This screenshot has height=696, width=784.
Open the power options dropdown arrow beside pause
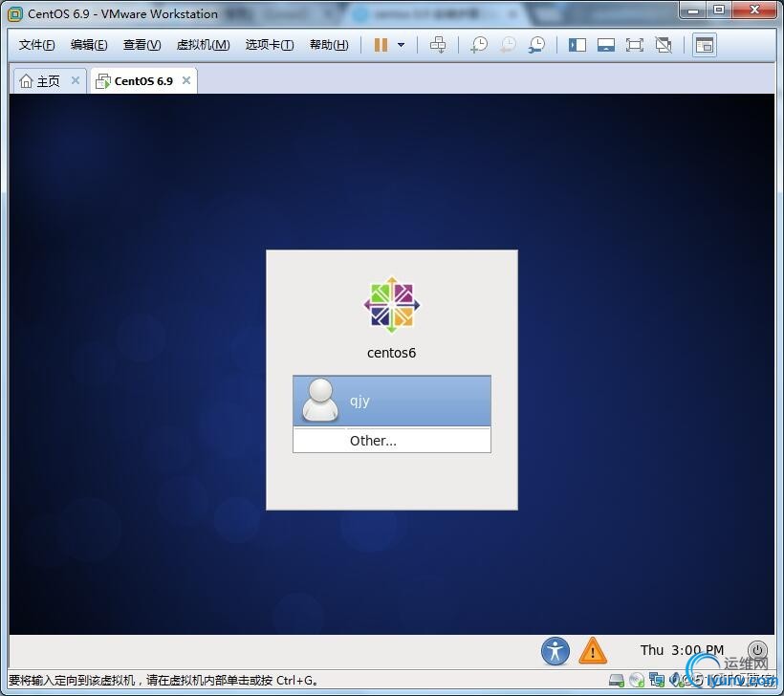(401, 45)
